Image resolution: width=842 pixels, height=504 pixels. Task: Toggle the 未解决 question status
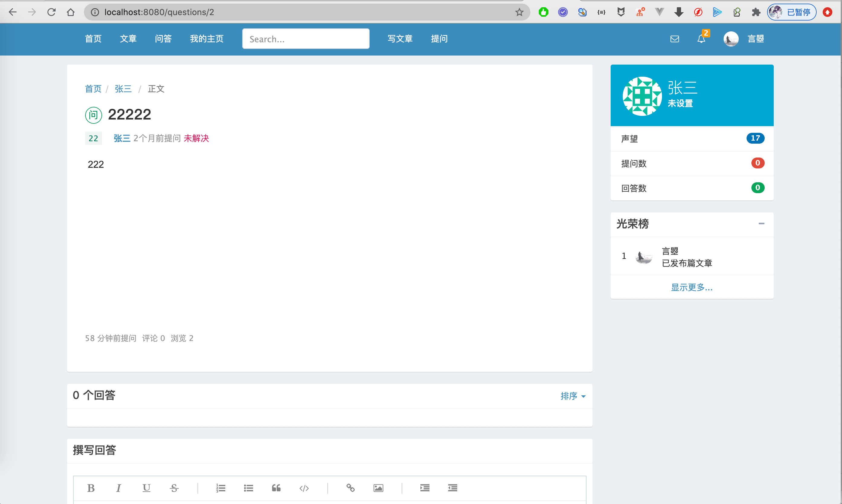click(x=196, y=138)
